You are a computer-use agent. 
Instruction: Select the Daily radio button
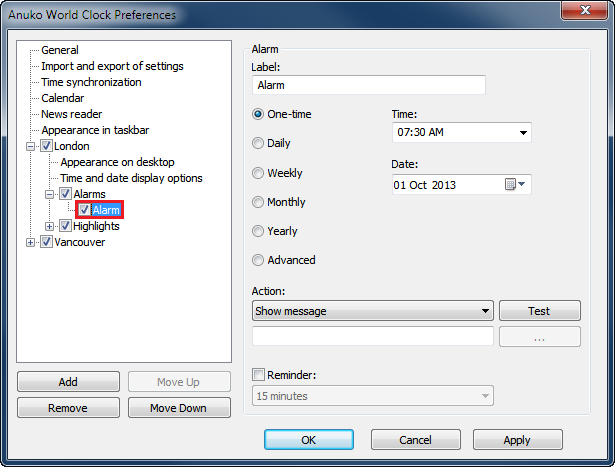[259, 143]
